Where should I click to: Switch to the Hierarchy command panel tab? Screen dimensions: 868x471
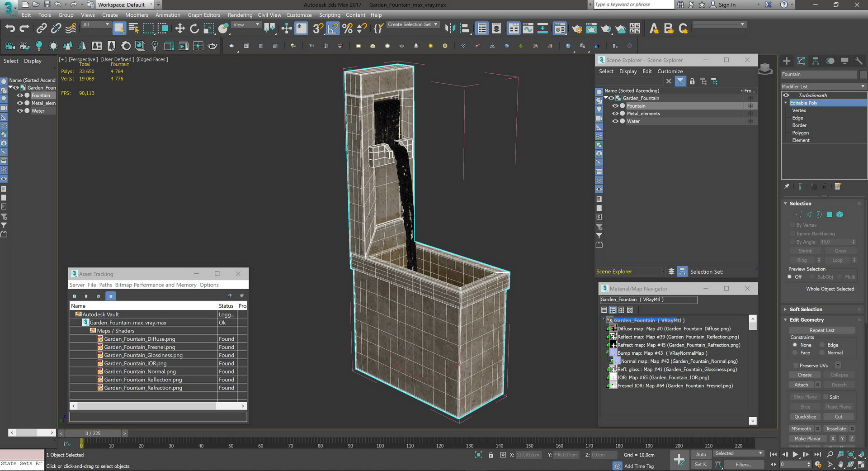click(816, 61)
